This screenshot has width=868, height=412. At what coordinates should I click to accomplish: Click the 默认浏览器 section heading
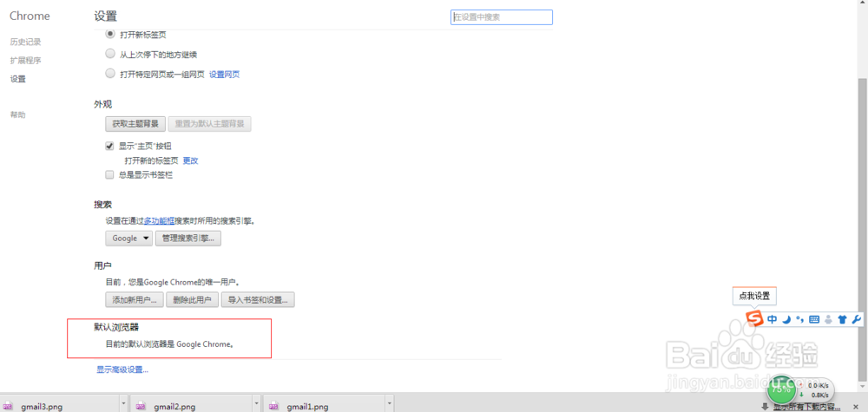point(116,327)
